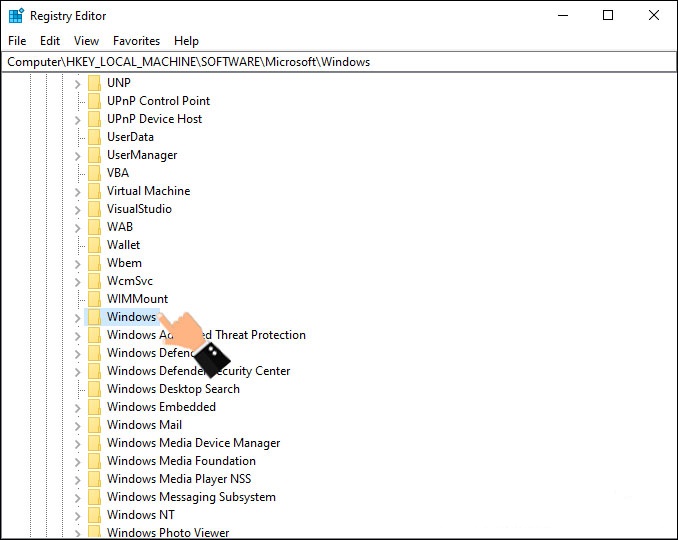Select the UPnP Control Point key

158,101
